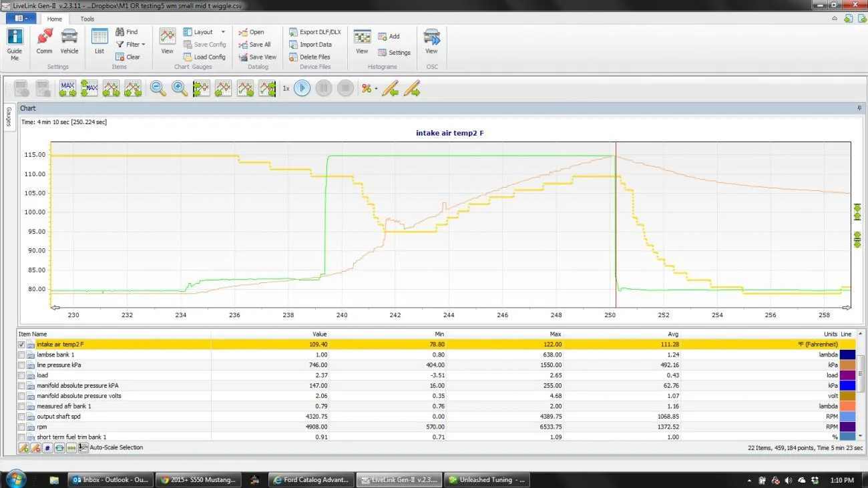The height and width of the screenshot is (488, 868).
Task: Click Import Data in Device Files
Action: (x=310, y=45)
